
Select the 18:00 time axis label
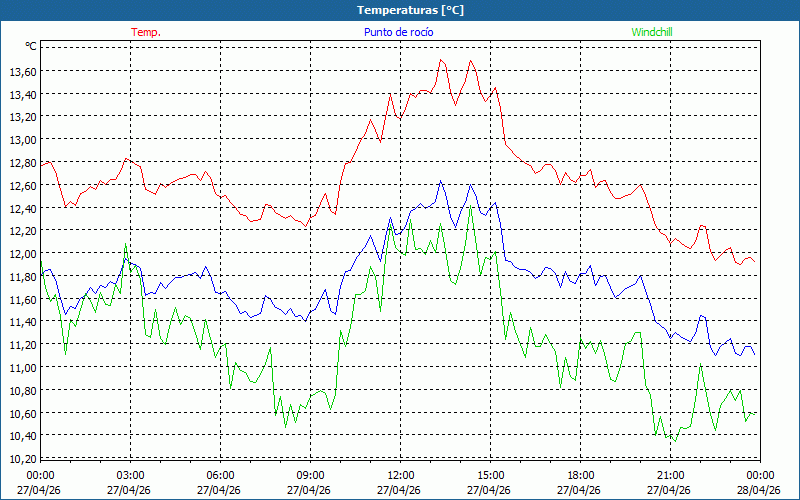[580, 475]
